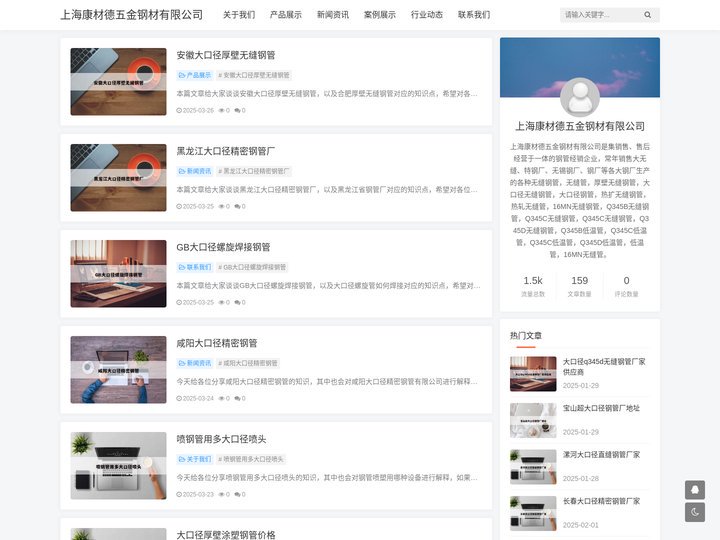Click 新闻资讯 category tag on 咸阳 article
Screen dimensions: 720x540
(195, 363)
